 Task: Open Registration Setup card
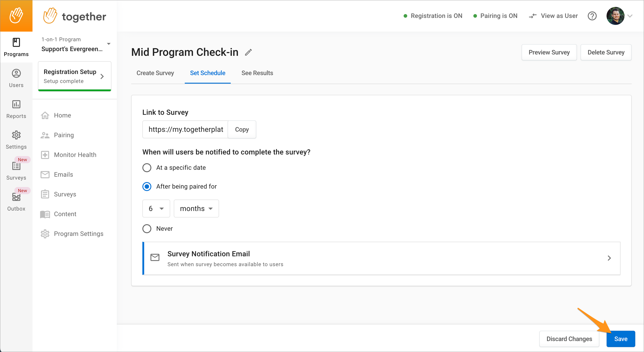coord(75,76)
